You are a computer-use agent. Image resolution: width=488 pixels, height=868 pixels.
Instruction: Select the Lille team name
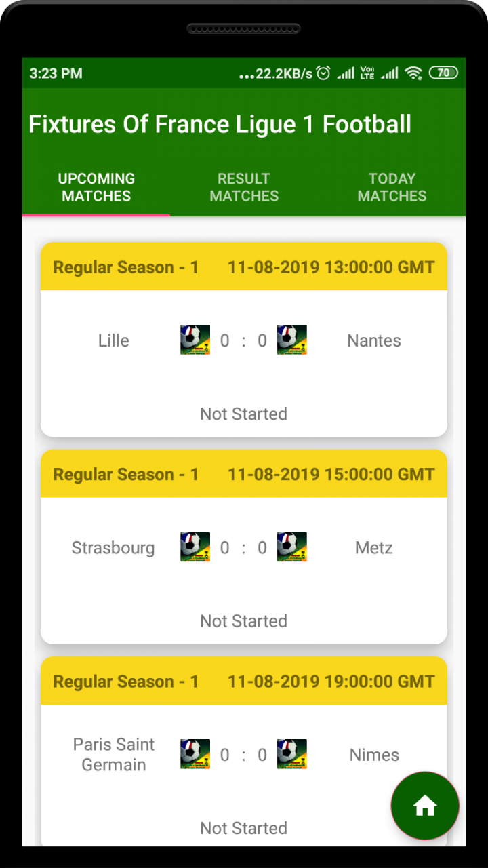pyautogui.click(x=113, y=340)
